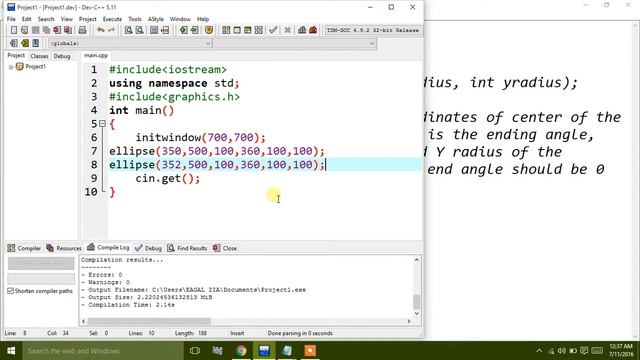Viewport: 640px width, 360px height.
Task: Click the Profile Analysis chart icon
Action: pos(302,30)
